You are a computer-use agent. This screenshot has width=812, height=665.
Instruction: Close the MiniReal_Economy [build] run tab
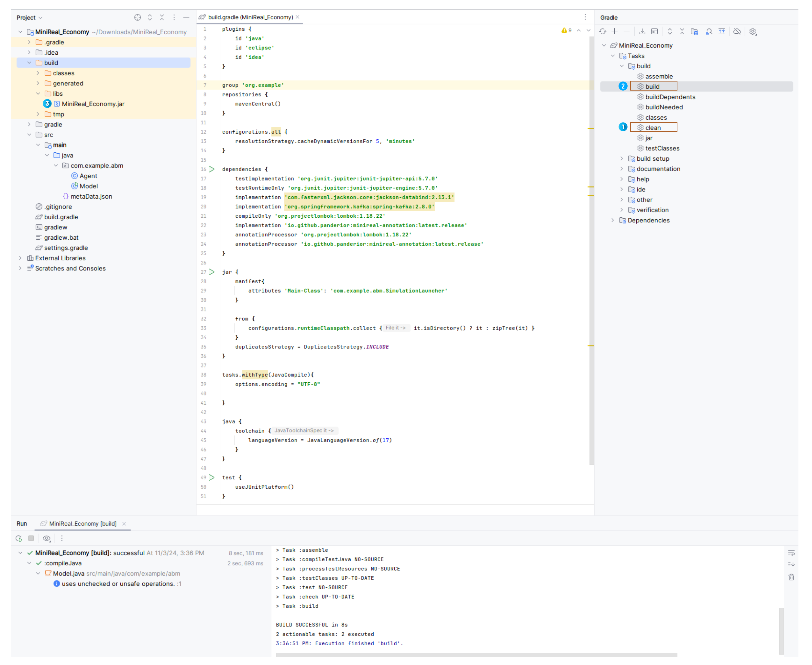click(x=124, y=524)
